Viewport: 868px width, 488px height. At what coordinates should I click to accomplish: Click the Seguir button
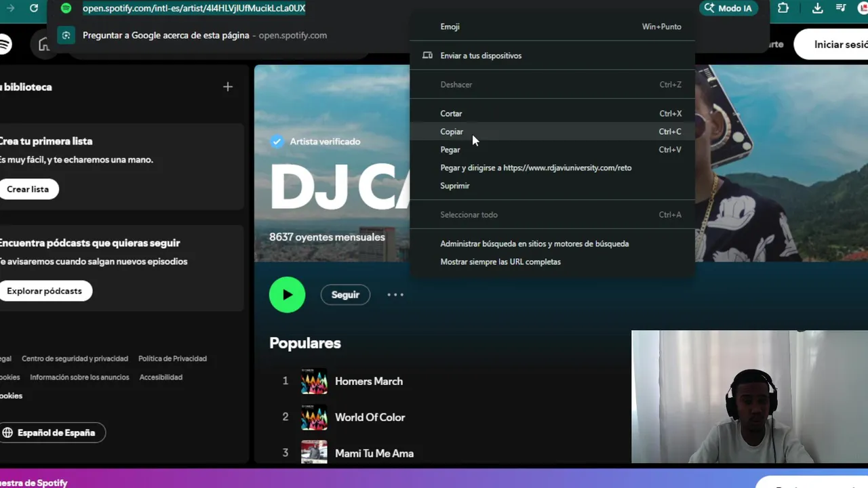coord(345,295)
